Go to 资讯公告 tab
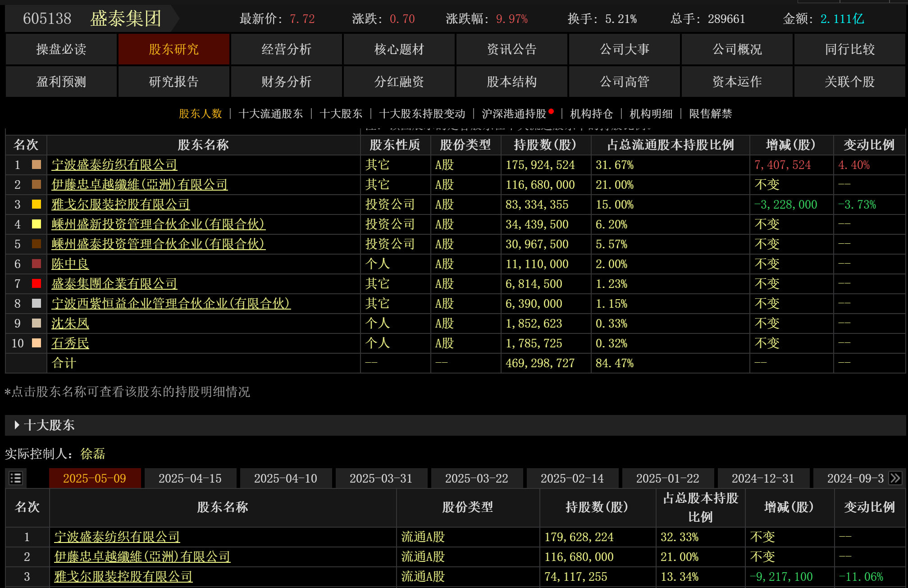This screenshot has width=908, height=588. pos(512,49)
